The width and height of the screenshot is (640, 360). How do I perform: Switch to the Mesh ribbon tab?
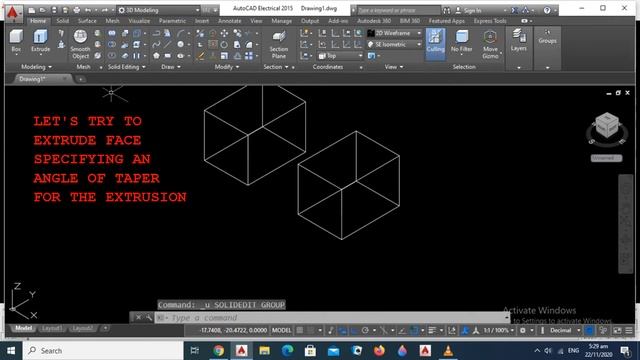(x=112, y=21)
